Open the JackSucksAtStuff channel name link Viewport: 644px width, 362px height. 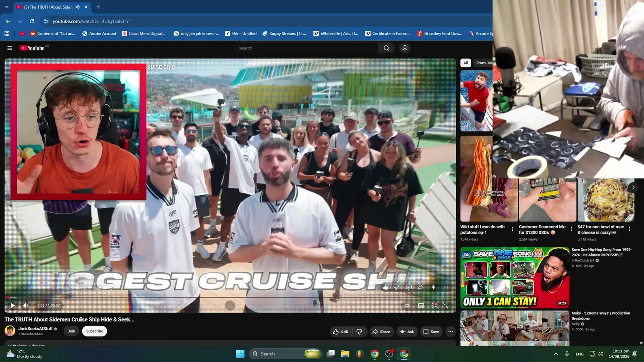click(35, 329)
